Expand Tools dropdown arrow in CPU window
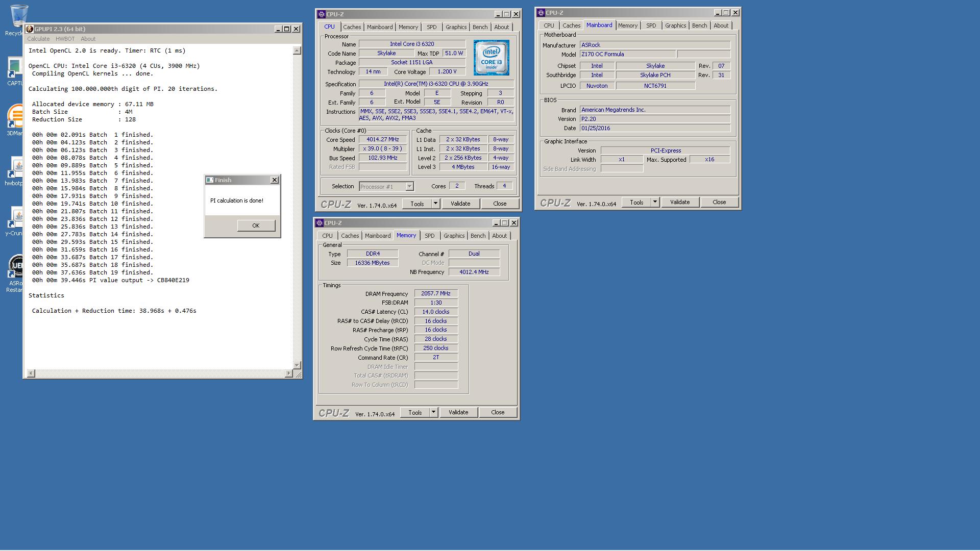 pyautogui.click(x=435, y=204)
